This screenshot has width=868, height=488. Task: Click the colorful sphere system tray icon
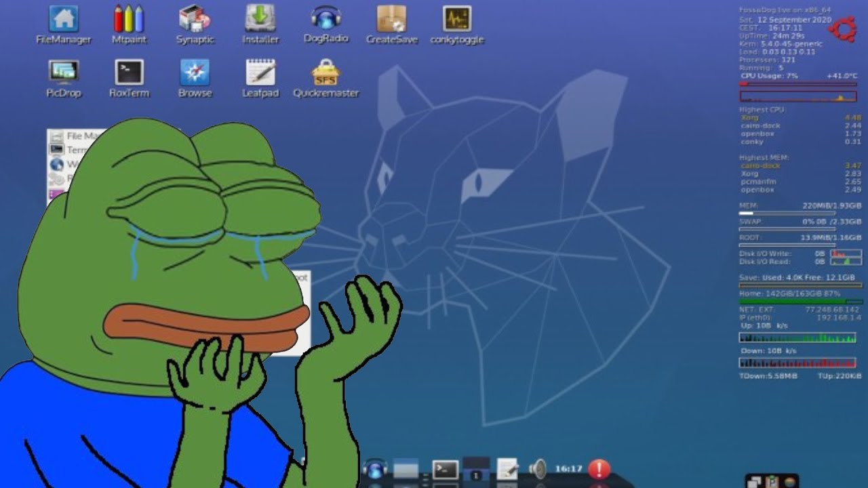(789, 482)
